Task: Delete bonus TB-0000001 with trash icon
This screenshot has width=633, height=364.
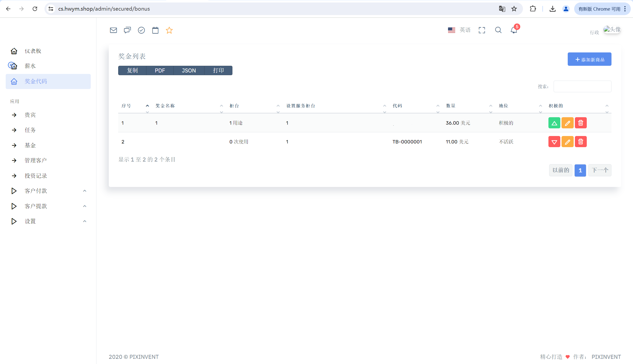Action: (581, 142)
